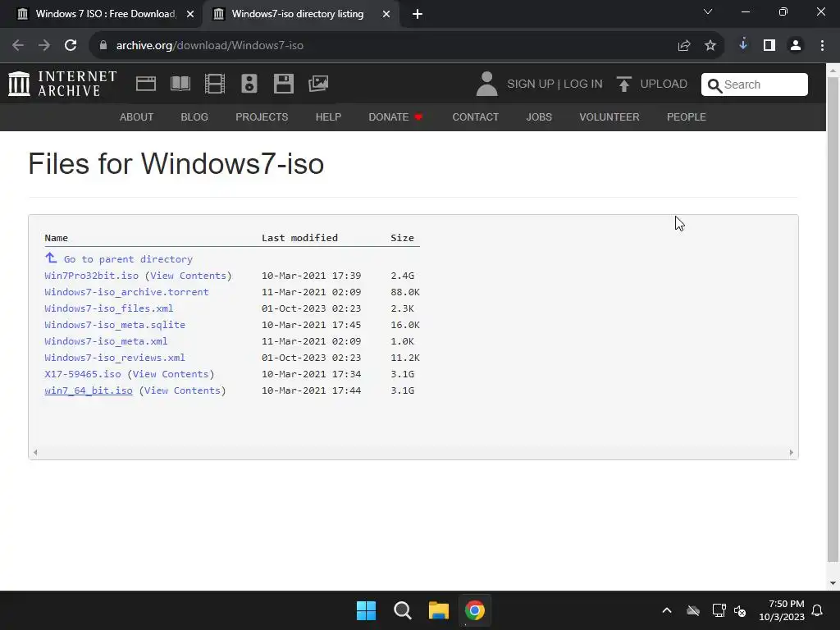
Task: Open the Video filmstrip icon
Action: 215,84
